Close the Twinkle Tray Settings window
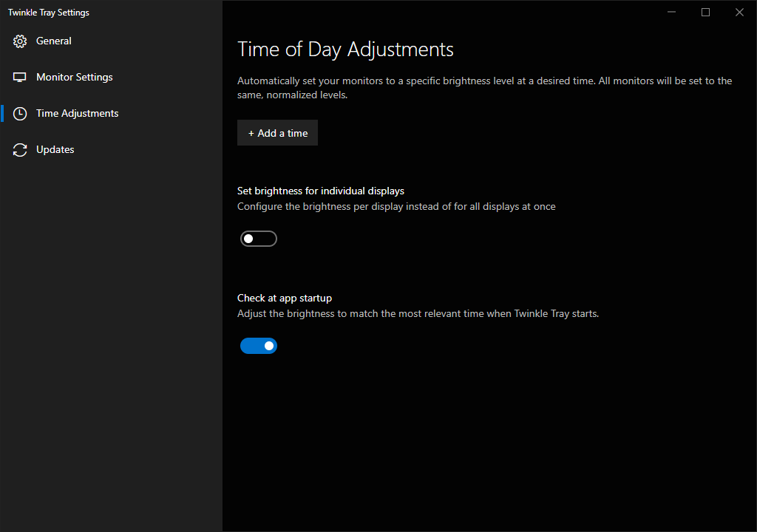Screen dimensions: 757x532 coord(739,12)
